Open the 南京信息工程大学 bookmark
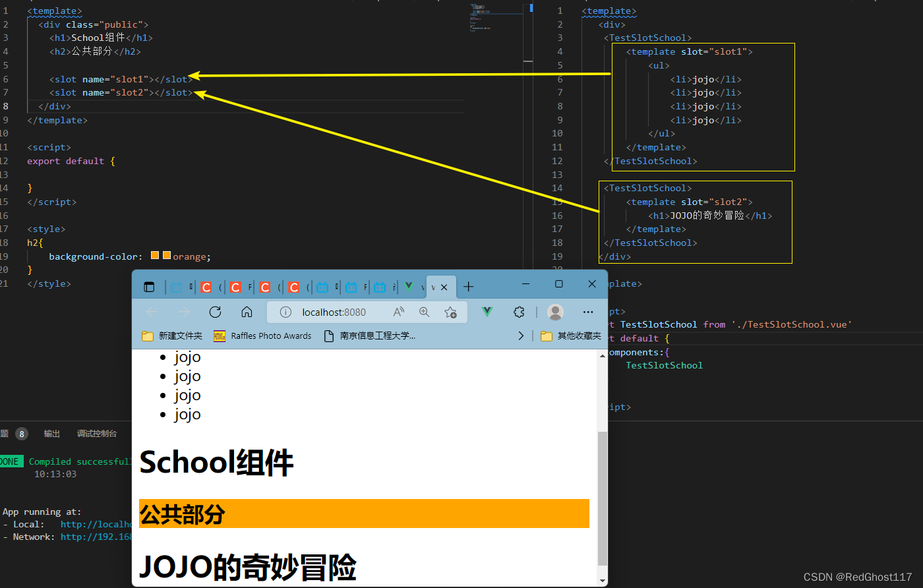Image resolution: width=923 pixels, height=588 pixels. tap(370, 336)
